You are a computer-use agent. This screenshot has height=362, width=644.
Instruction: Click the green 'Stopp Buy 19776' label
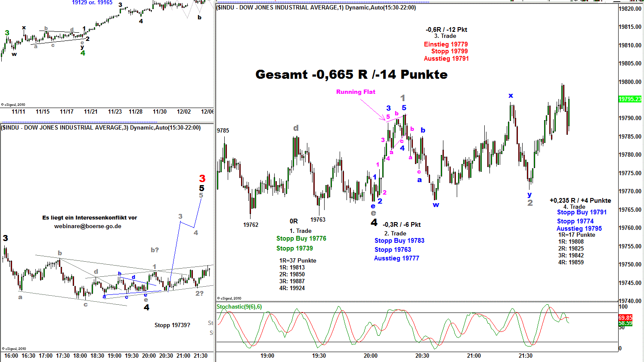(301, 238)
